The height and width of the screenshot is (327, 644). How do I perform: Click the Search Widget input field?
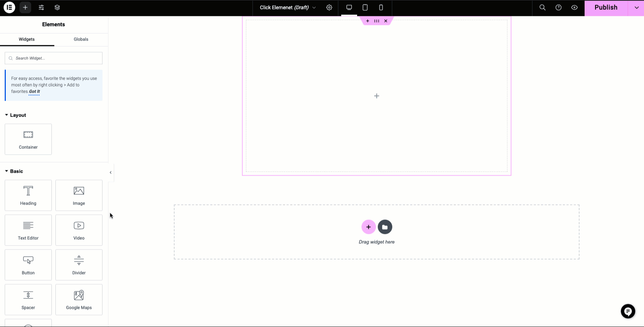pos(53,58)
